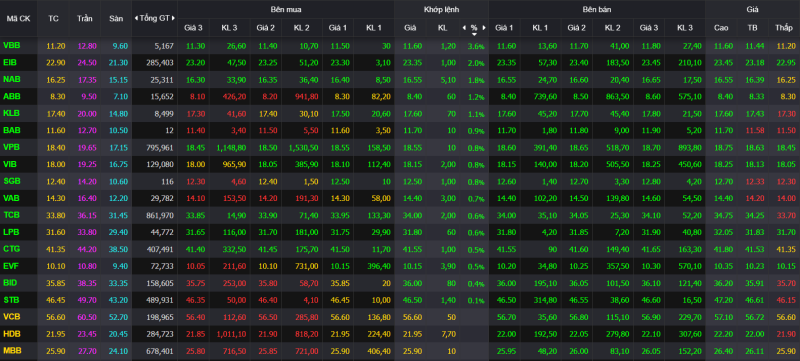Click the % change column header
Image resolution: width=800 pixels, height=361 pixels.
click(474, 28)
